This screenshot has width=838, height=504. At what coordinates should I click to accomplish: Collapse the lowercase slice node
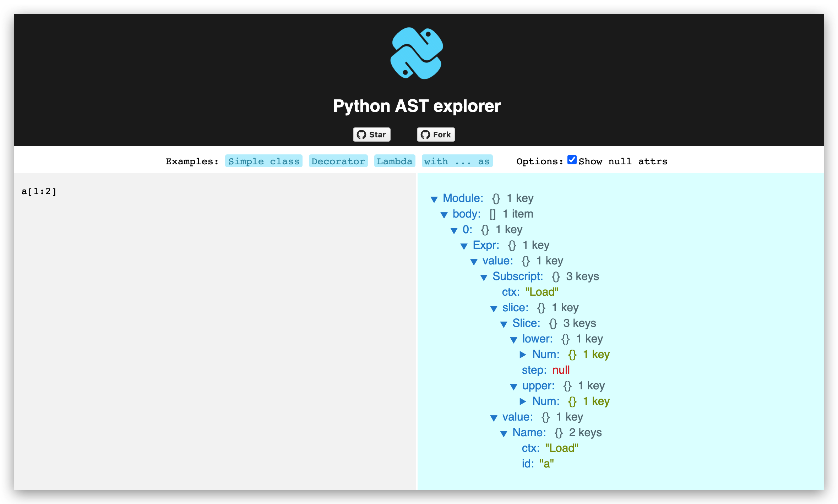(494, 308)
